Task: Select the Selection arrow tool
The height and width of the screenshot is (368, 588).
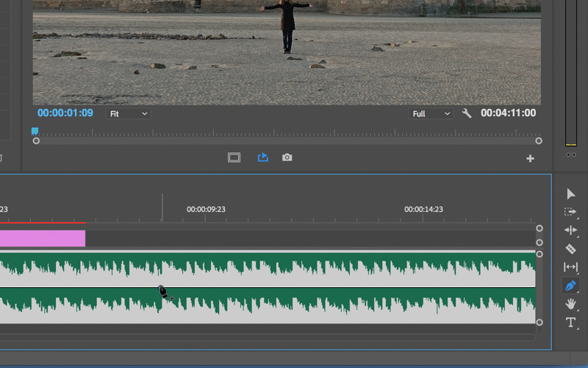Action: coord(571,194)
